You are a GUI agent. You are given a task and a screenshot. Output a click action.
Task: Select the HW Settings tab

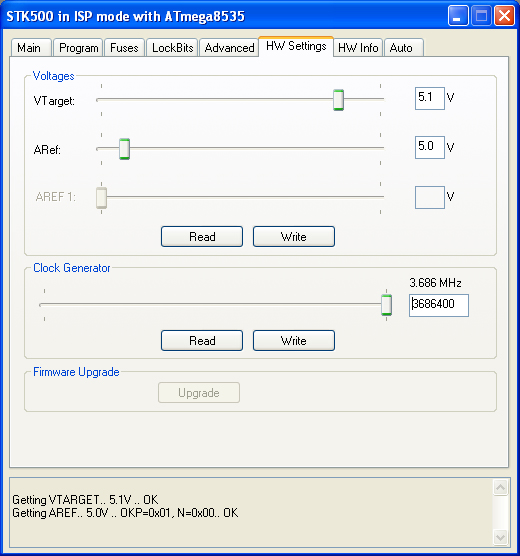pyautogui.click(x=296, y=46)
